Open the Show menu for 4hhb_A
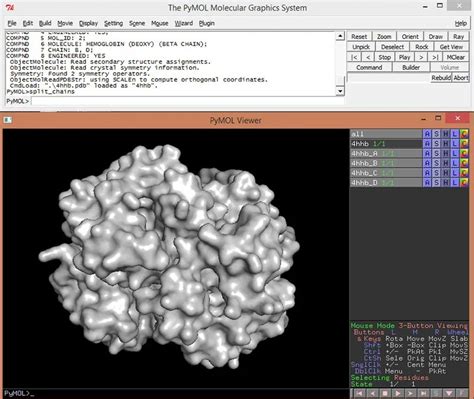 (436, 153)
